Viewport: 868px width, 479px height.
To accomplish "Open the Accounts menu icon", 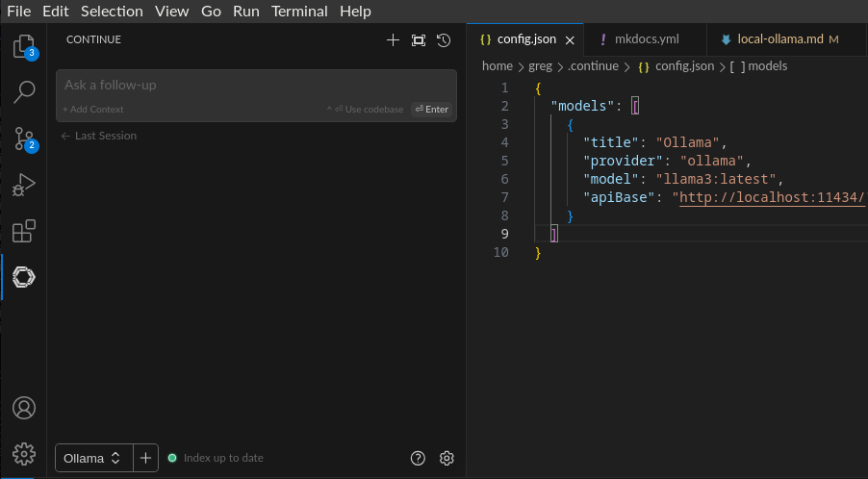I will 24,408.
